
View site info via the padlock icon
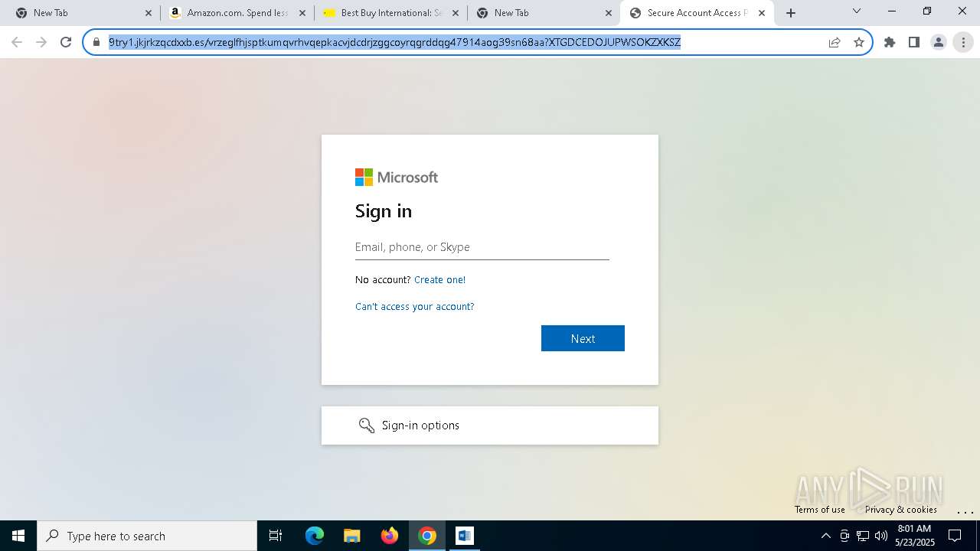(x=96, y=43)
